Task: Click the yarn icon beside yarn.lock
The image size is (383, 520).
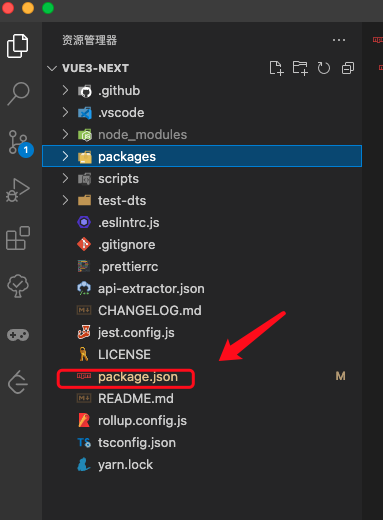Action: click(84, 464)
